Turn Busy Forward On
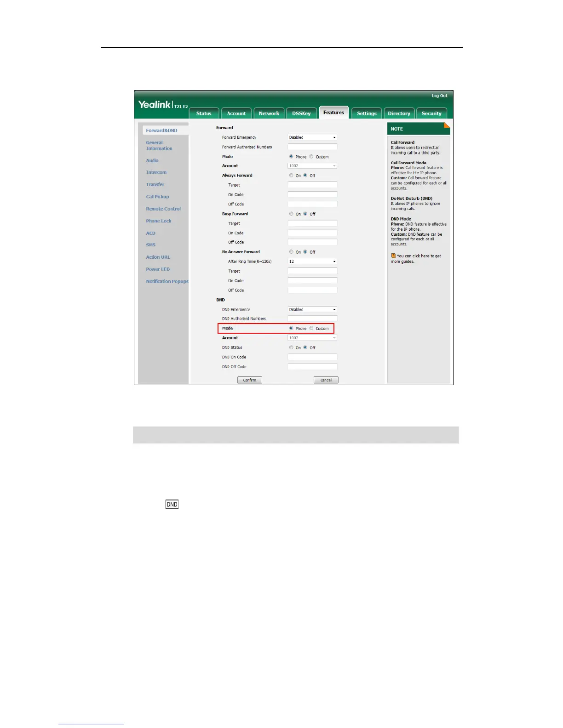Image resolution: width=563 pixels, height=728 pixels. pos(291,214)
